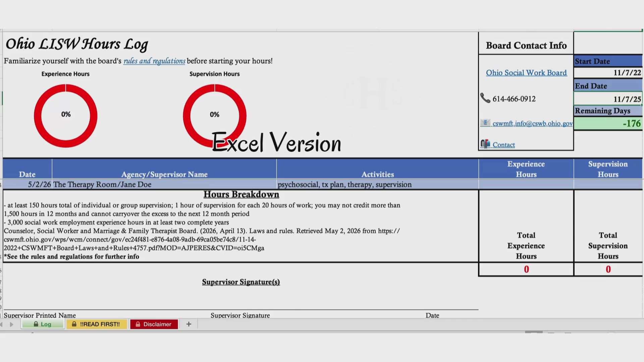Select the Agency/Supervisor Name column header
This screenshot has width=644, height=362.
(x=164, y=169)
